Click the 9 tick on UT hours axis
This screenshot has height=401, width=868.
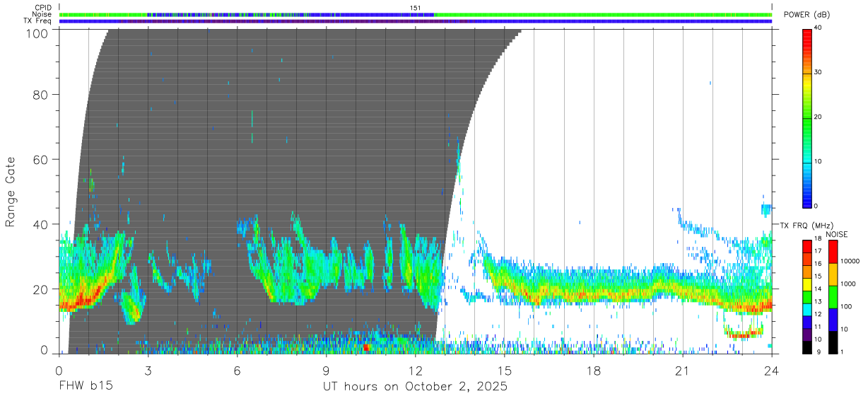click(326, 371)
